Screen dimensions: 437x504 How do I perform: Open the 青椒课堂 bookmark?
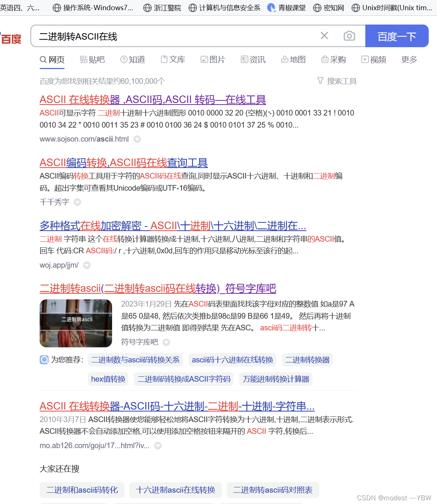pyautogui.click(x=286, y=8)
